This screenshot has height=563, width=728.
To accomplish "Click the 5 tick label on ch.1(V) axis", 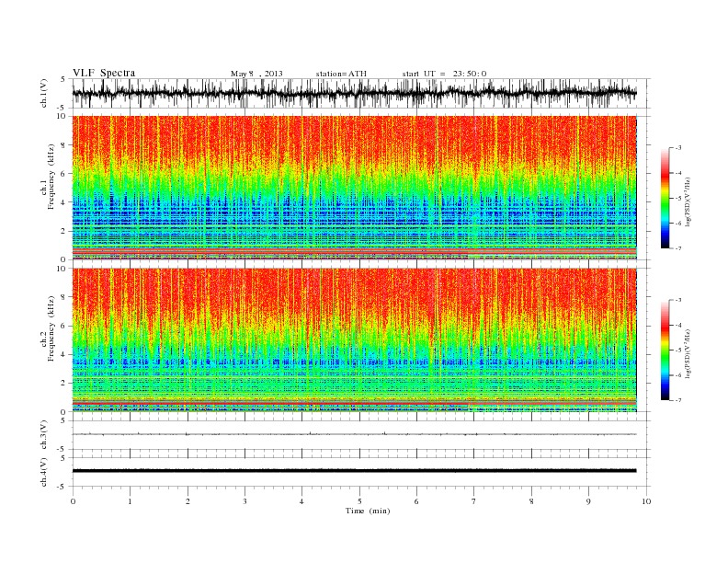I will [63, 79].
